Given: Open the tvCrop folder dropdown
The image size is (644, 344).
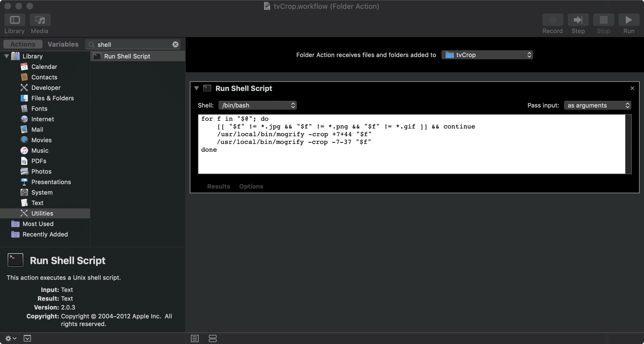Looking at the screenshot, I should click(x=487, y=55).
